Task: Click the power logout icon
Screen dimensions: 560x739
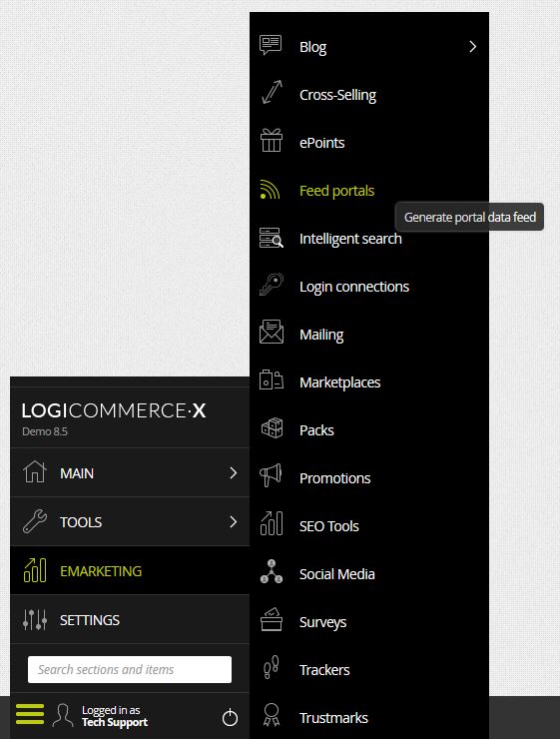Action: (230, 717)
